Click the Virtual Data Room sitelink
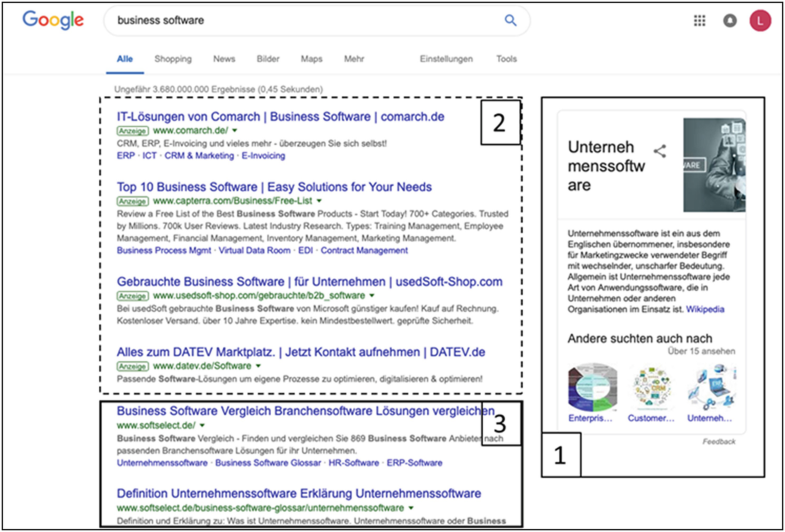The image size is (785, 532). coord(254,250)
